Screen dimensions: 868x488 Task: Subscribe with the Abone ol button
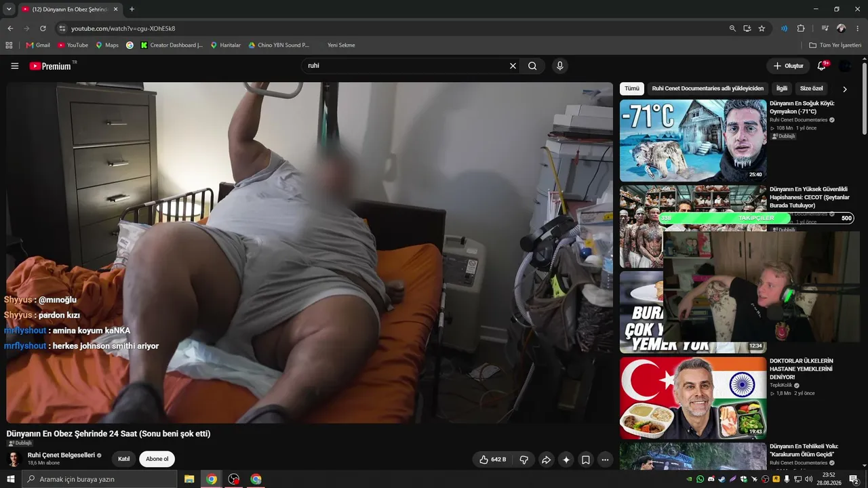pyautogui.click(x=157, y=459)
